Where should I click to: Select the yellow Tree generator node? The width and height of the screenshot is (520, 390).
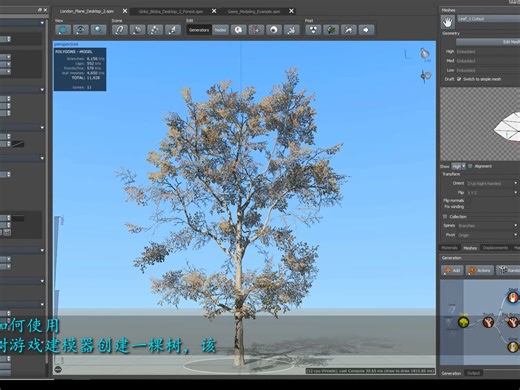(x=463, y=322)
